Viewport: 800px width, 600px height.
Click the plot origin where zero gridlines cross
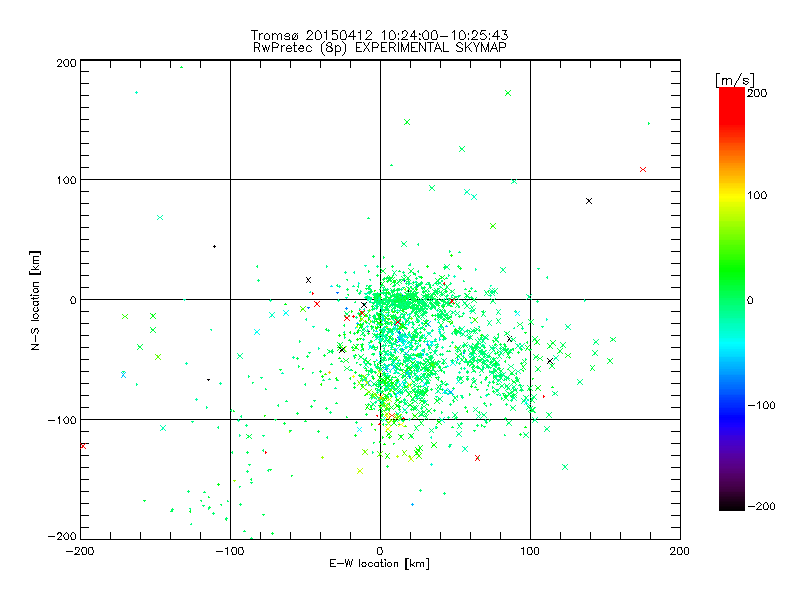pyautogui.click(x=380, y=299)
